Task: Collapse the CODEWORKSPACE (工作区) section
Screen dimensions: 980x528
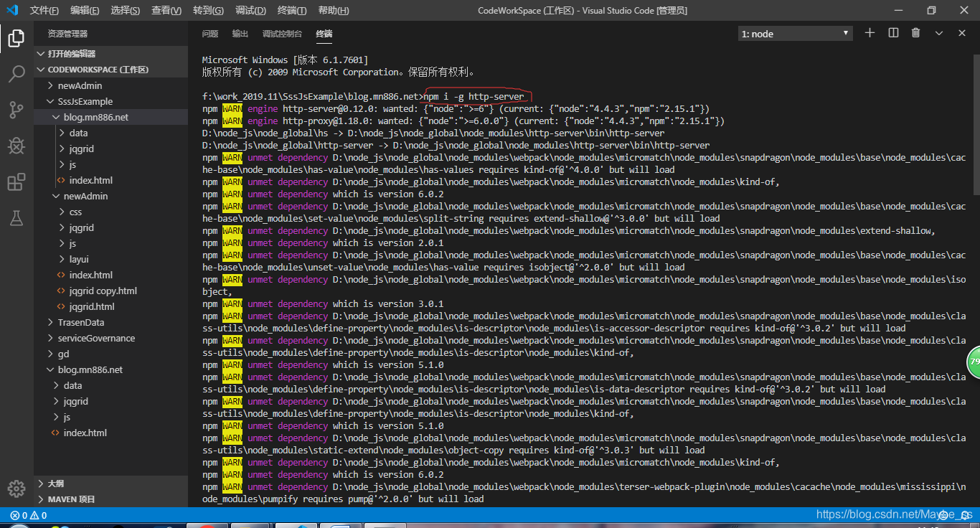Action: point(110,70)
